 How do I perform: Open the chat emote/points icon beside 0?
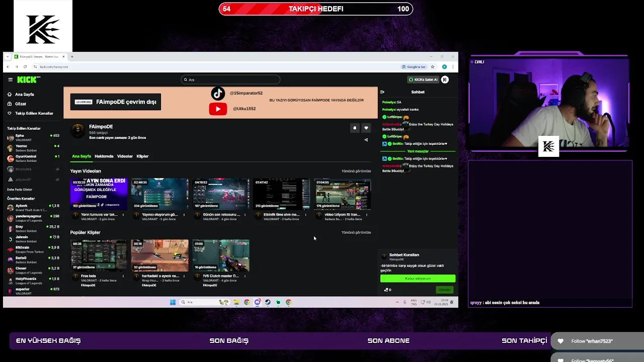(x=386, y=290)
